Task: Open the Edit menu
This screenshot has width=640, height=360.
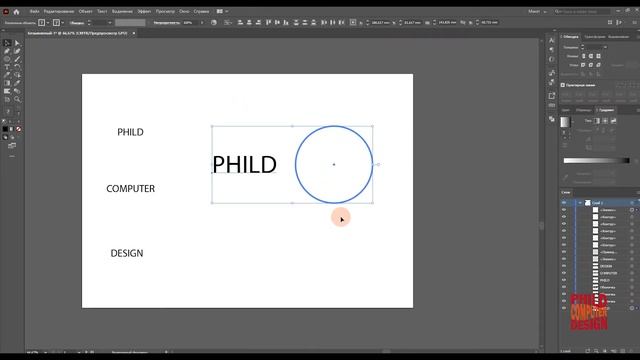Action: click(58, 11)
